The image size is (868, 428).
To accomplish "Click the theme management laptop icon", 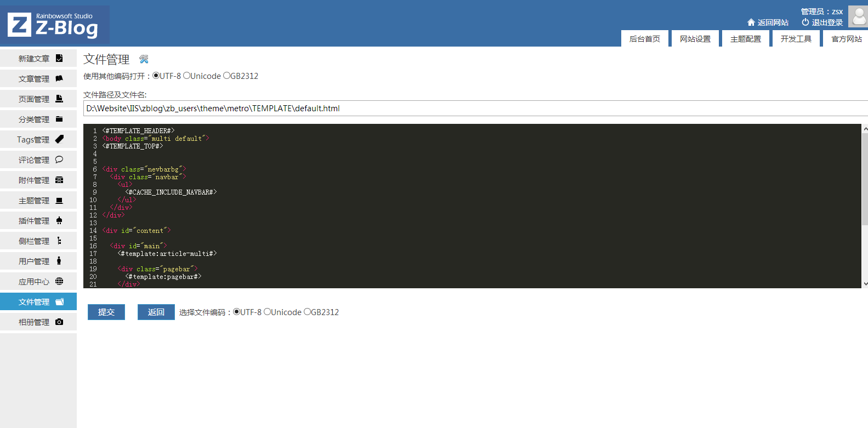I will [59, 200].
